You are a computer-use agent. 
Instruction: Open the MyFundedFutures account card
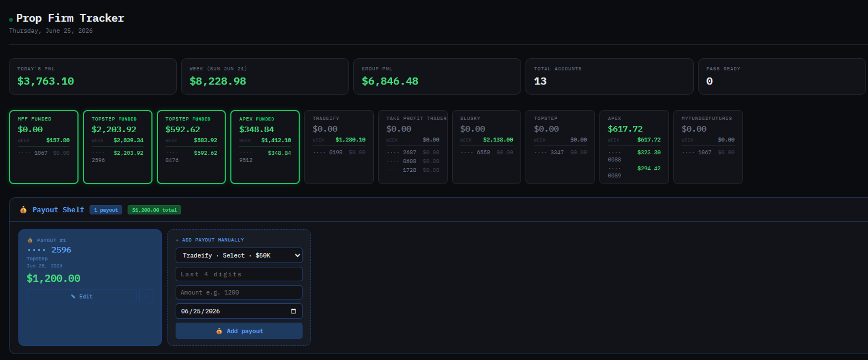(x=708, y=147)
